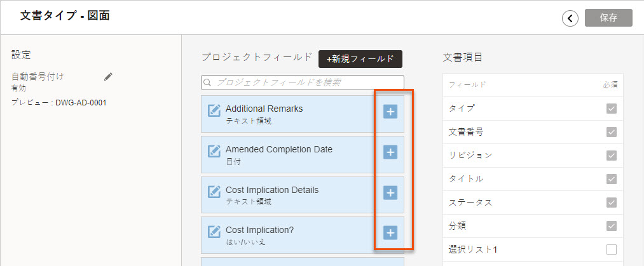This screenshot has height=266, width=644.
Task: Click edit icon beside Cost Implication?
Action: point(214,232)
